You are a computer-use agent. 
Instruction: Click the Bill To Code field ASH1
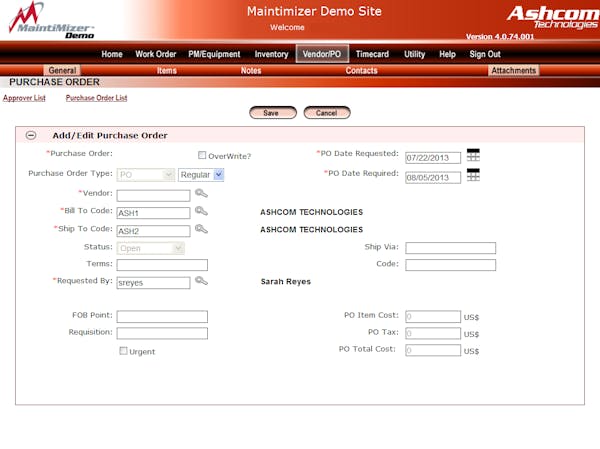point(153,213)
